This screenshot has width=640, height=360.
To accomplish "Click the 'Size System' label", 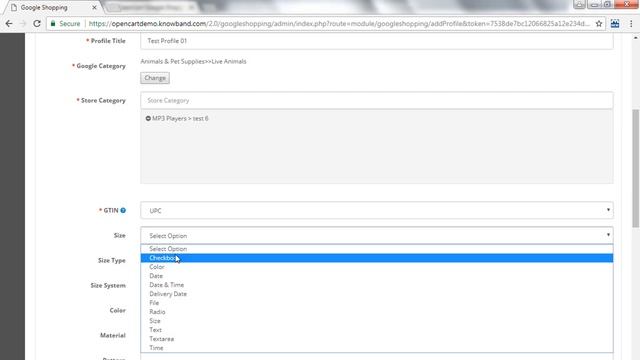I will coord(108,285).
